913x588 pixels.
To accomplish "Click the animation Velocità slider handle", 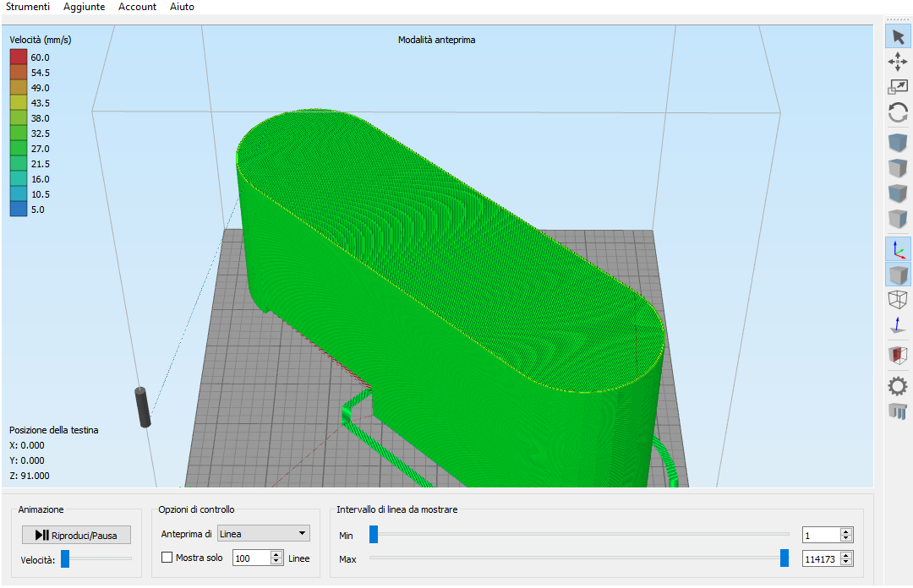I will click(65, 558).
